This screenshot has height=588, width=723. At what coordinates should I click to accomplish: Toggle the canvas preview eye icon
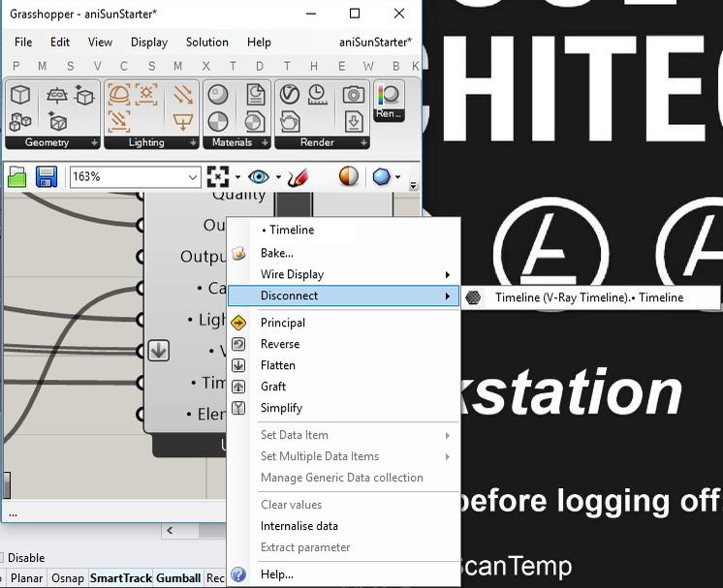[x=258, y=177]
